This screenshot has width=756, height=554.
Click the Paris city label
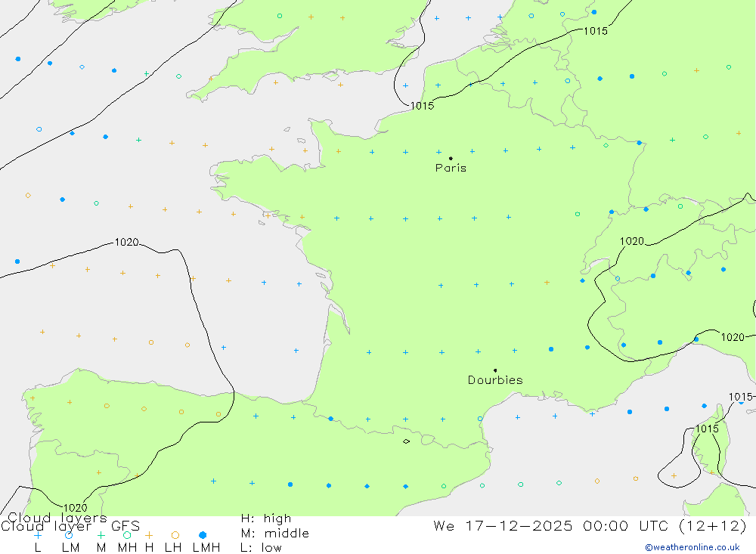tap(451, 168)
